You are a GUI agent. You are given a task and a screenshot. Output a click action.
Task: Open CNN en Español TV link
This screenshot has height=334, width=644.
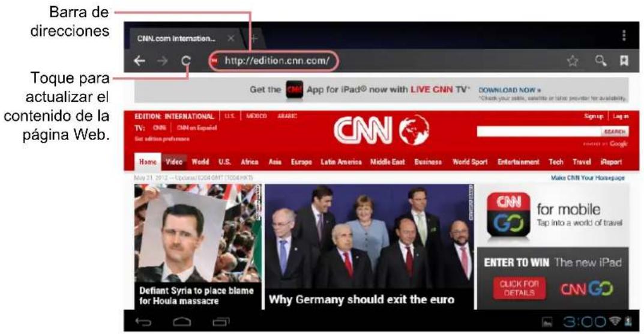click(x=196, y=128)
